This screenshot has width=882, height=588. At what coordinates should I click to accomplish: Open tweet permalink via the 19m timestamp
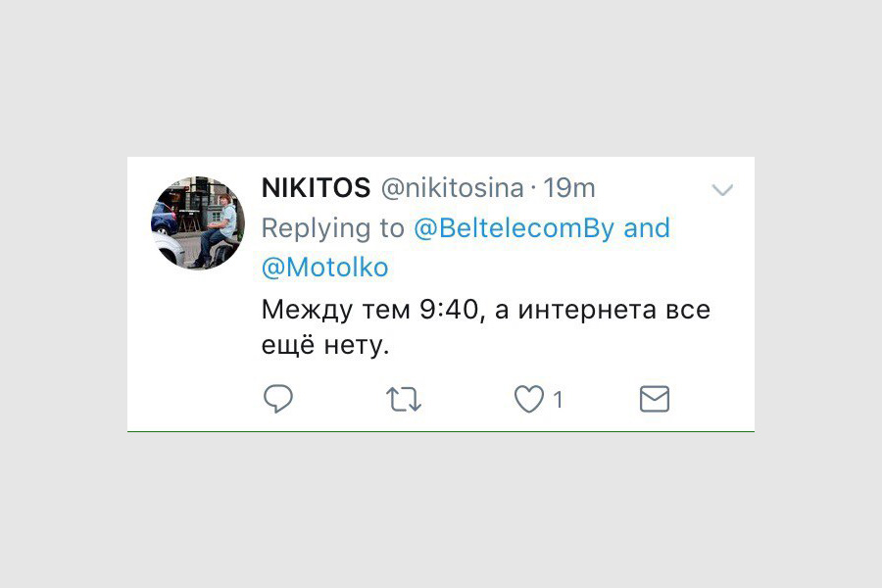tap(568, 188)
